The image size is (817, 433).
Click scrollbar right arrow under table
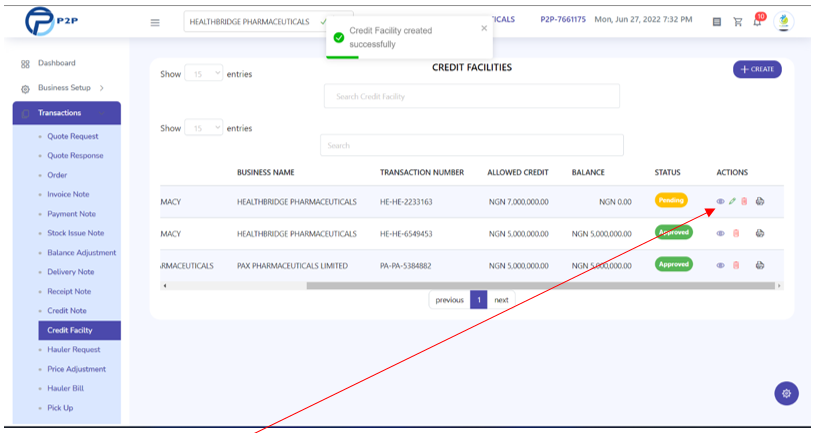779,286
